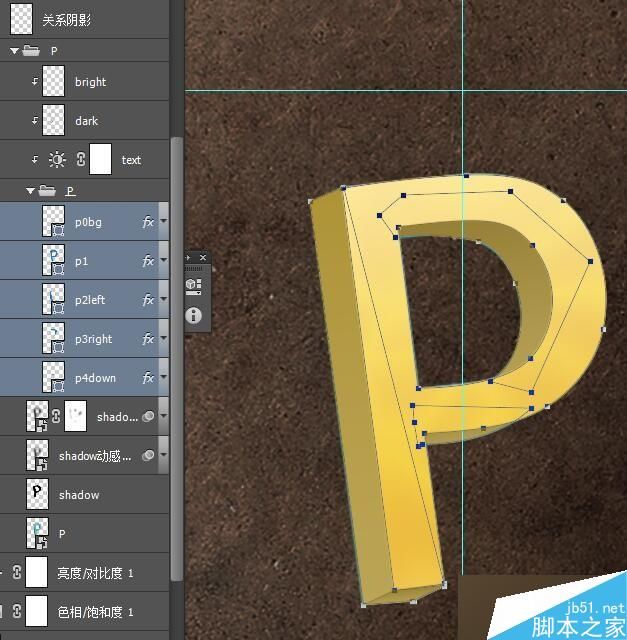
Task: Expand the collapsed dock with arrows icon
Action: [x=188, y=258]
